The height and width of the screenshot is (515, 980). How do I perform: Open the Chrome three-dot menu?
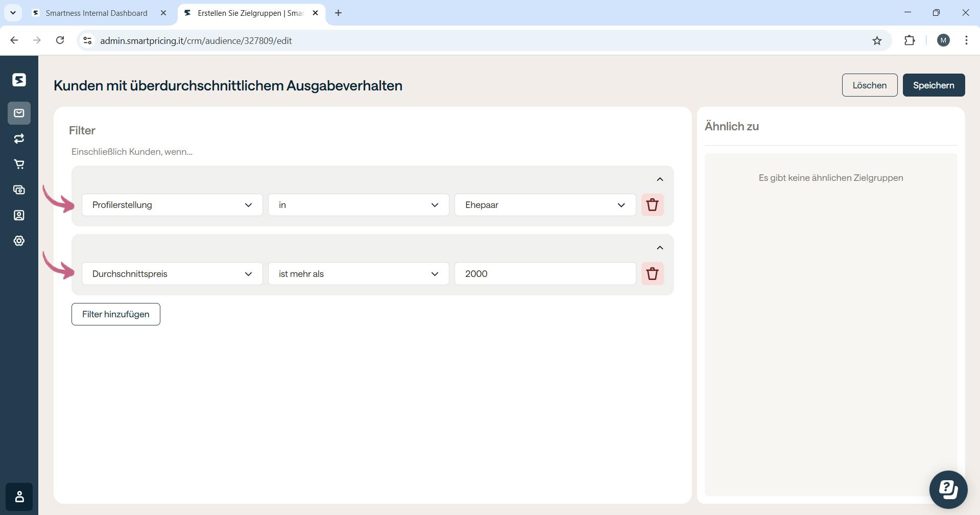(966, 40)
